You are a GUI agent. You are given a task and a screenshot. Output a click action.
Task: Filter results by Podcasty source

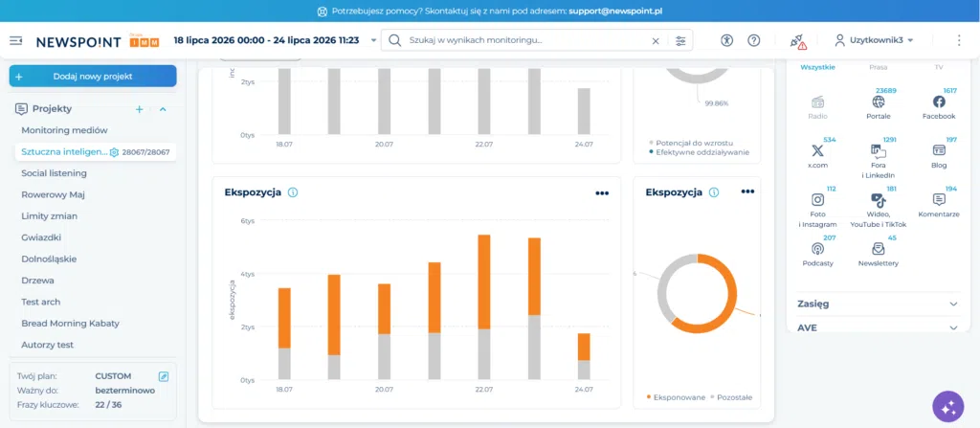click(817, 254)
